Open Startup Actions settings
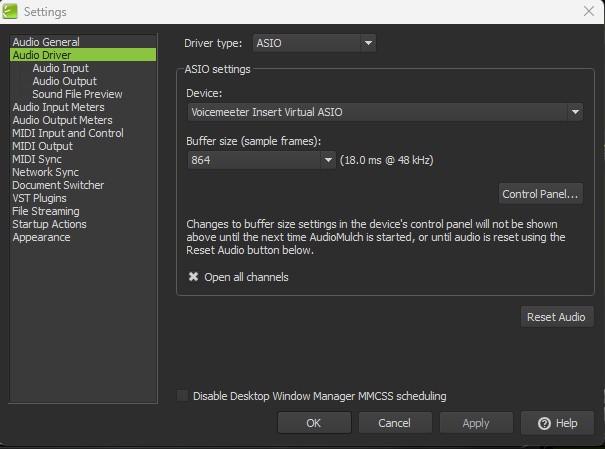Viewport: 605px width, 449px height. click(x=49, y=224)
